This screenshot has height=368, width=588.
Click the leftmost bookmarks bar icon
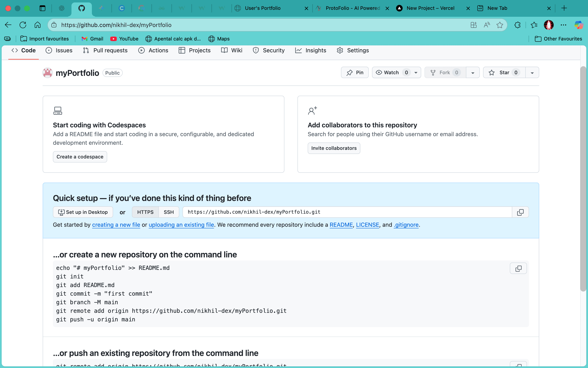(8, 39)
